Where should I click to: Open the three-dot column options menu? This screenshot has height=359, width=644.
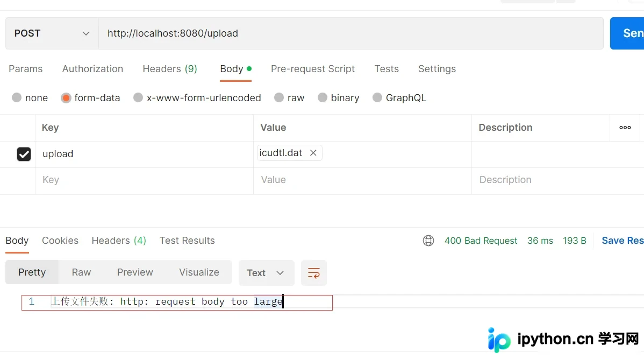tap(625, 128)
